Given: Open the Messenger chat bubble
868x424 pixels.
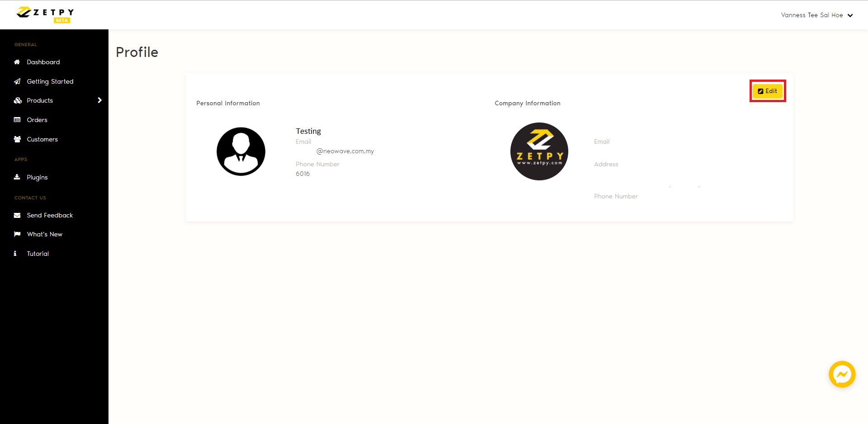Looking at the screenshot, I should [842, 374].
